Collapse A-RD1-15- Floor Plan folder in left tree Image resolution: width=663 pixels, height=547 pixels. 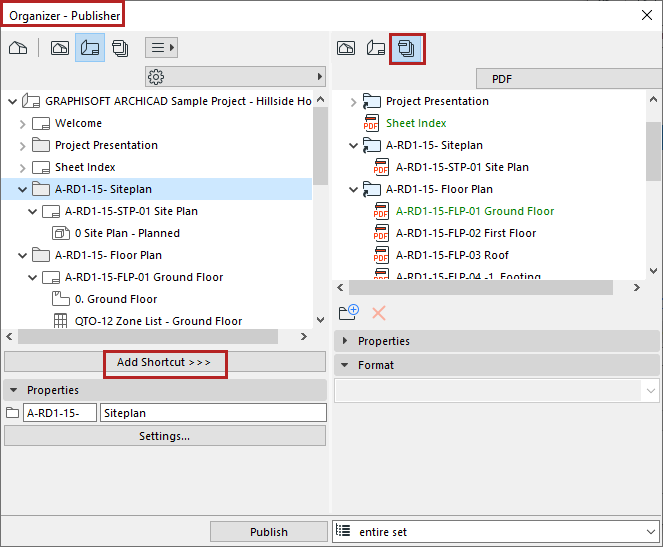point(22,255)
